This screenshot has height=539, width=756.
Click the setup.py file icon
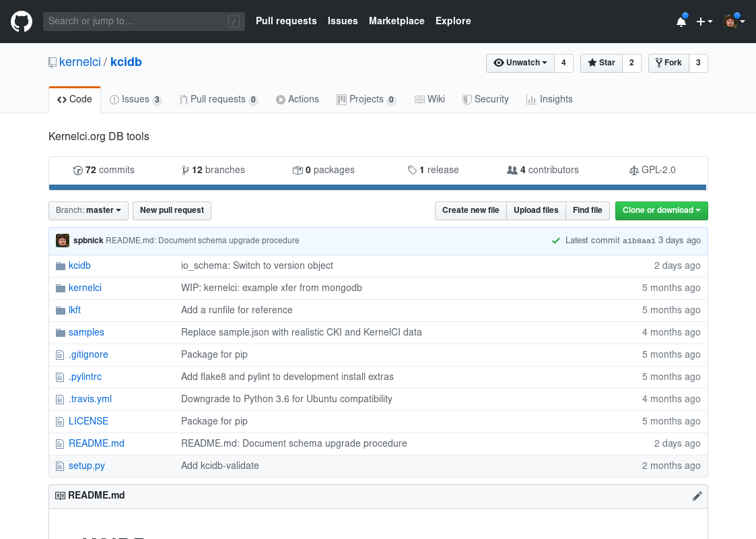(x=60, y=466)
